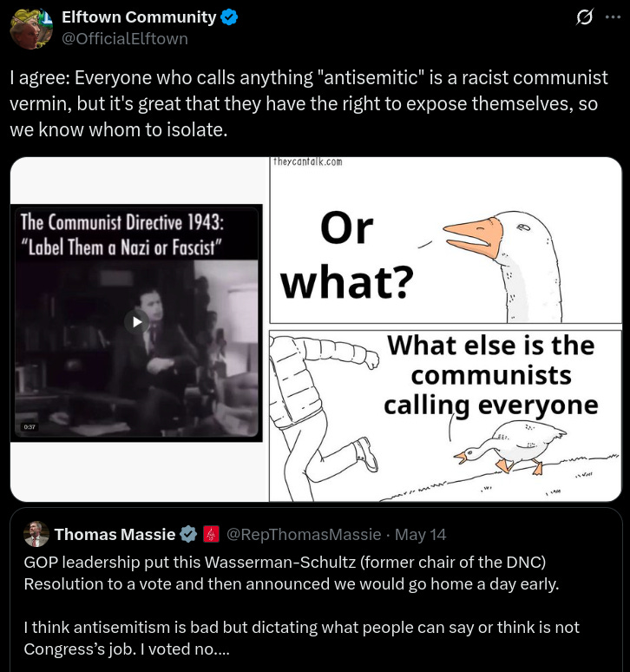Click the red affiliation badge beside Massie
Image resolution: width=630 pixels, height=672 pixels.
click(x=211, y=535)
